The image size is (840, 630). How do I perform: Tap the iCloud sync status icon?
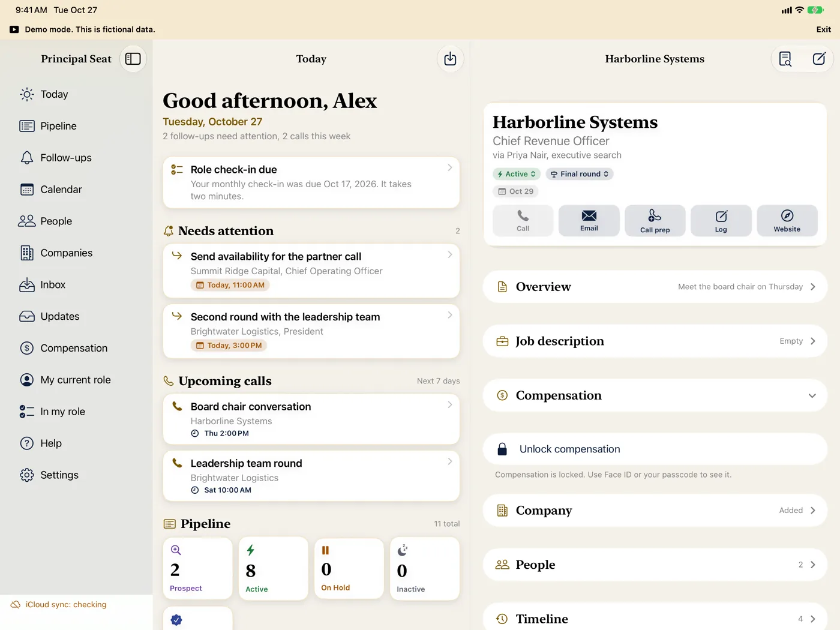[x=16, y=605]
